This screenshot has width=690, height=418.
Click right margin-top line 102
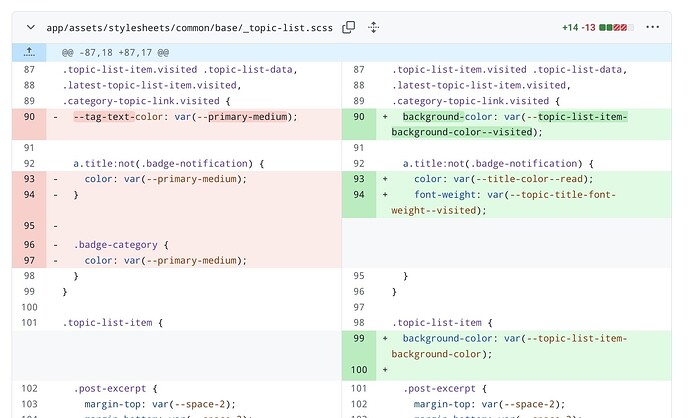(489, 404)
